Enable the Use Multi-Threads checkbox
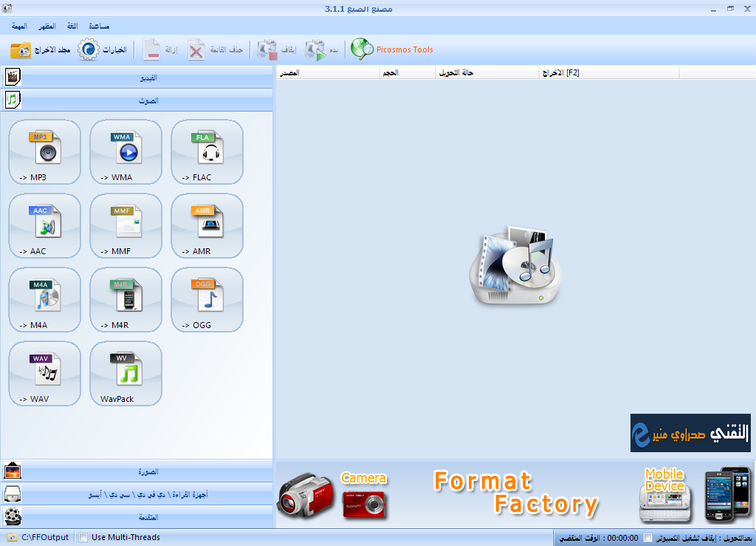Screen dimensions: 756x546 (x=83, y=537)
